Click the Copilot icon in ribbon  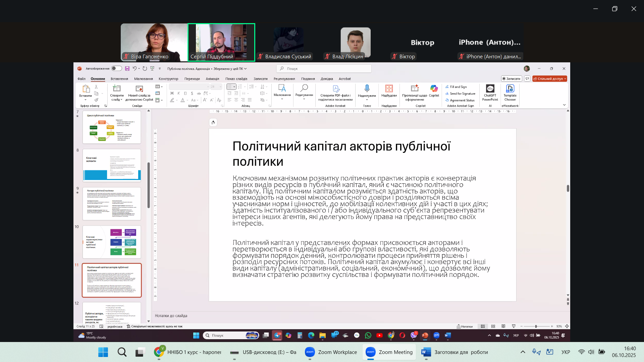point(434,89)
